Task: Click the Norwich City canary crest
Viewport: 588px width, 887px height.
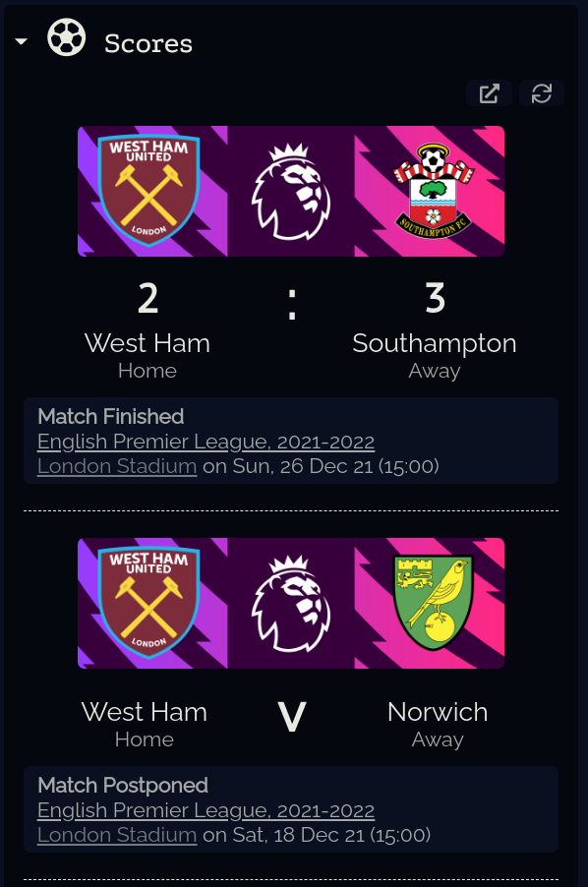Action: pos(433,603)
